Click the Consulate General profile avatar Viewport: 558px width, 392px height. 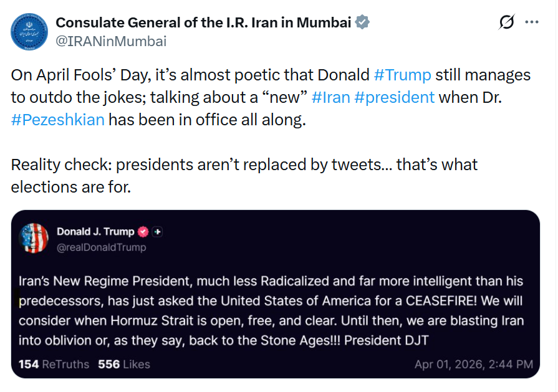[x=29, y=31]
